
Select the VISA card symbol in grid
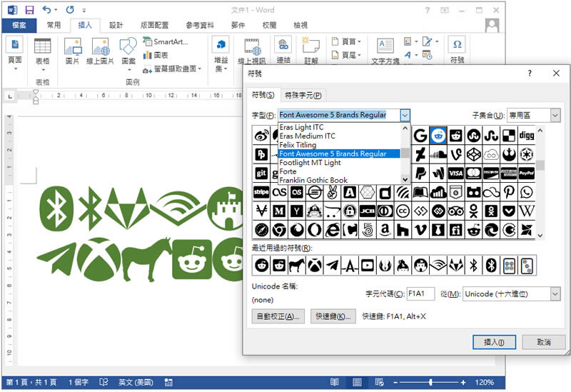pos(456,174)
